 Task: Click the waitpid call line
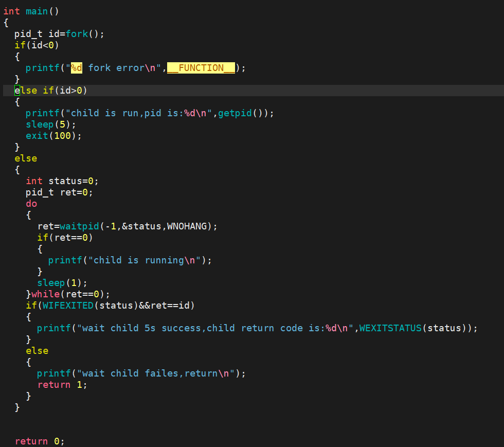pos(128,226)
